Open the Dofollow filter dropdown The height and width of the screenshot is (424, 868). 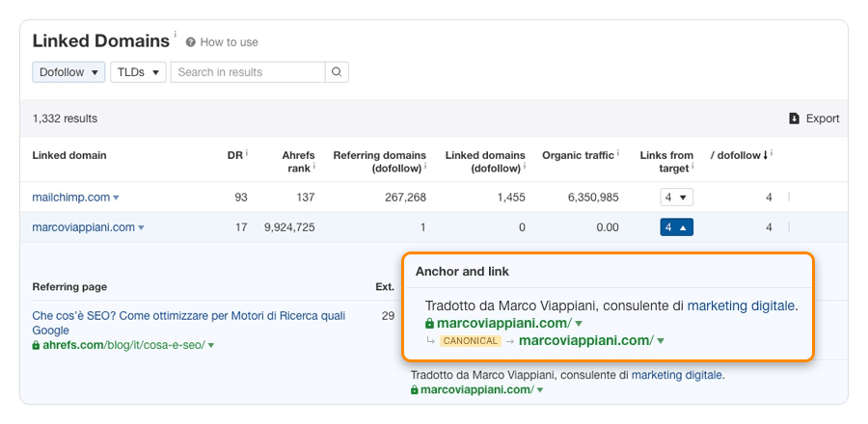tap(68, 72)
